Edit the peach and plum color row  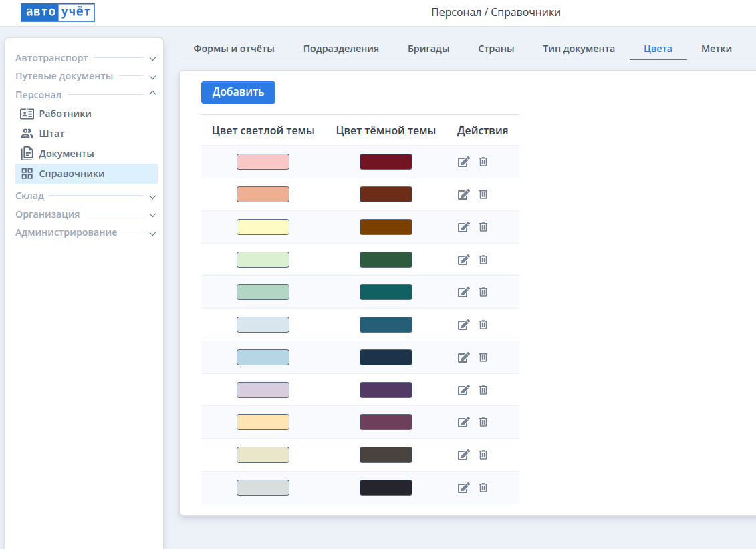tap(463, 422)
